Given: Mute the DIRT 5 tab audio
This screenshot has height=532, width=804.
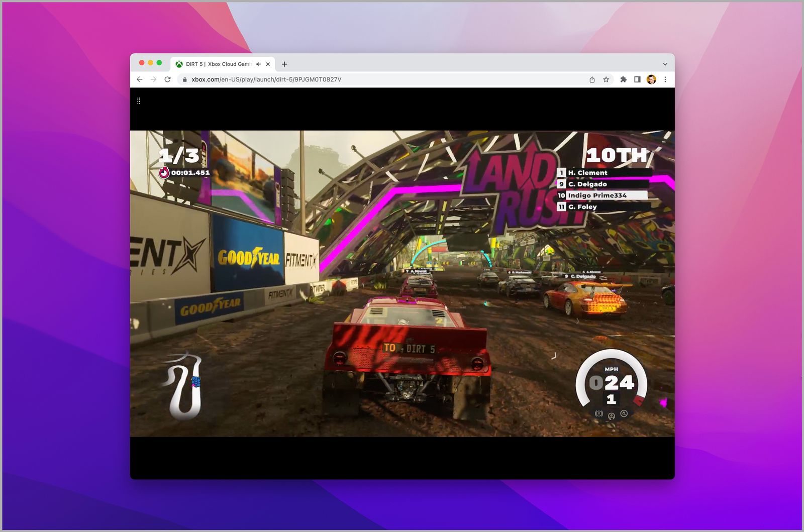Looking at the screenshot, I should pyautogui.click(x=258, y=64).
